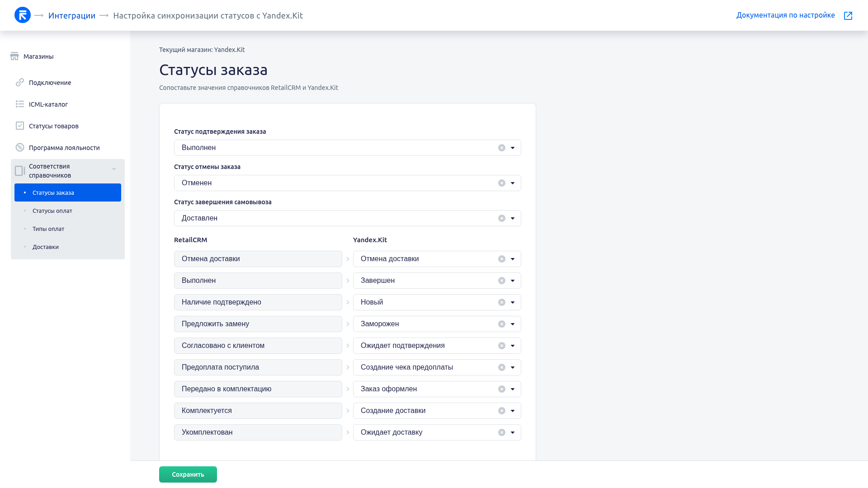Click the Сопоставьте значения справочников description
This screenshot has height=488, width=868.
249,88
